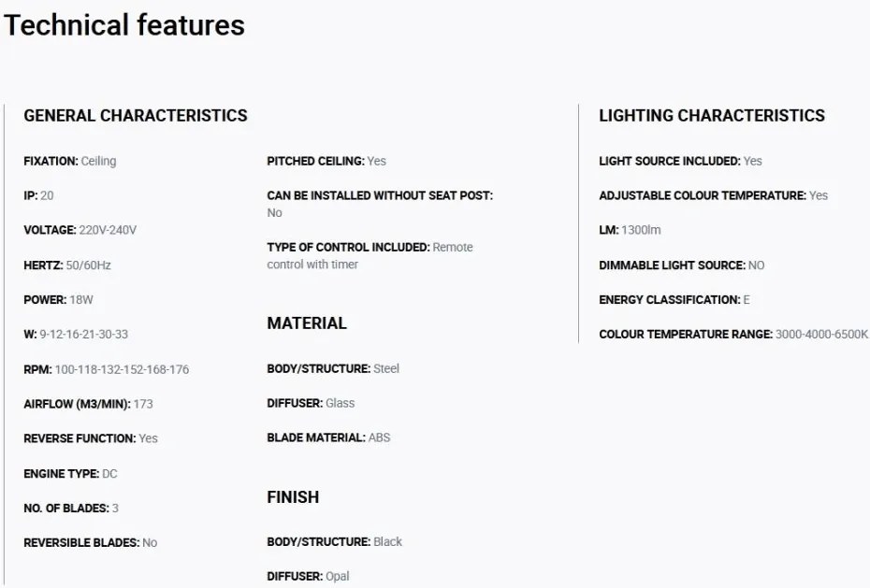Click the RPM 100-118-132-152-168-176 row
This screenshot has width=870, height=588.
(106, 369)
